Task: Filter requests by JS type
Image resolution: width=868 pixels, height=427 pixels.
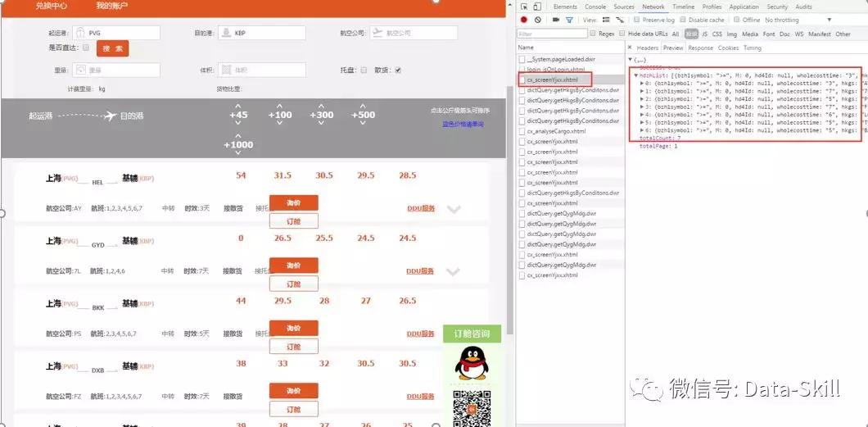Action: (x=705, y=34)
